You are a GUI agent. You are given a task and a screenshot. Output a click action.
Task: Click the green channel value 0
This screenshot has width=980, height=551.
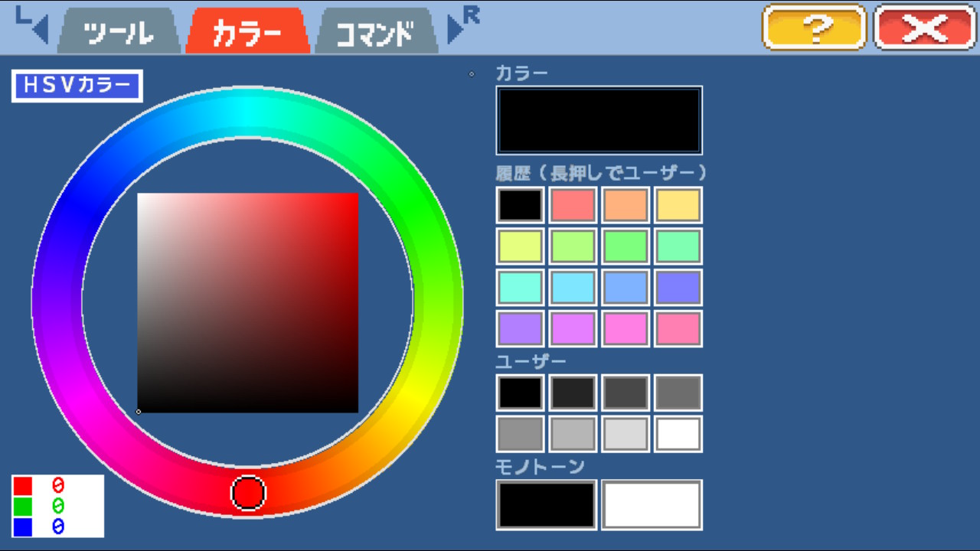(58, 506)
